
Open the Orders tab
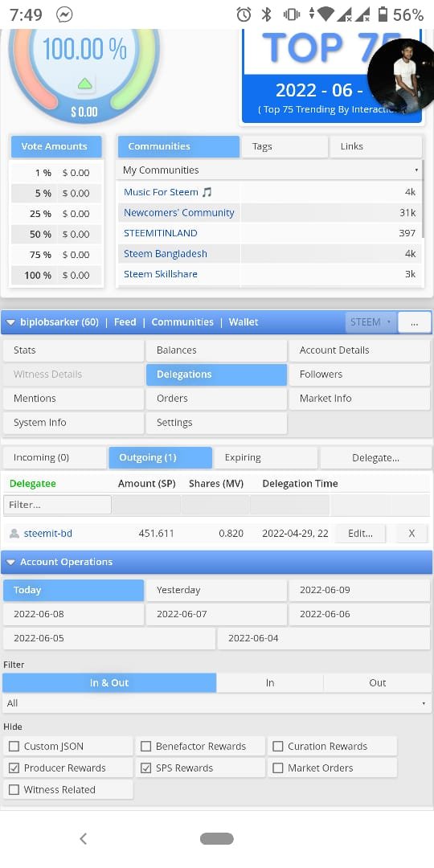[x=216, y=399]
